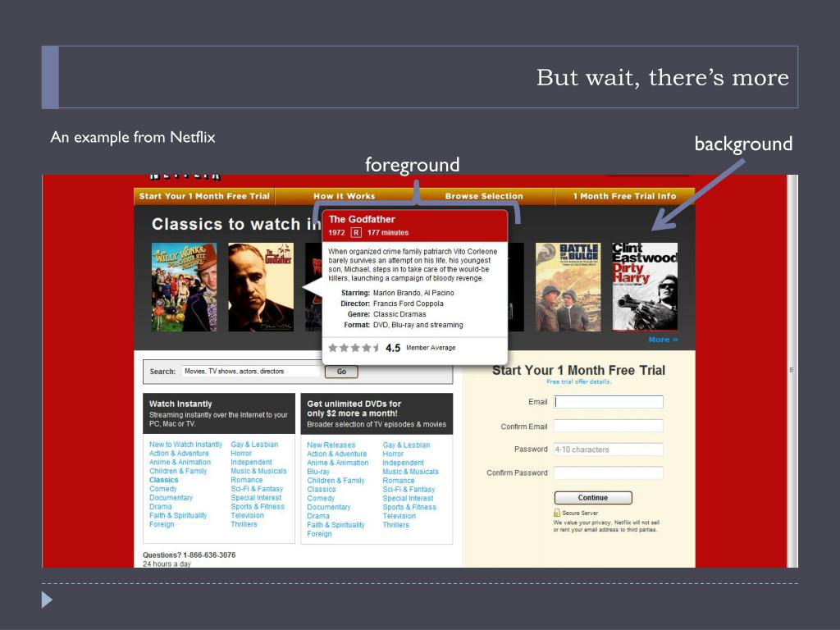The image size is (840, 630).
Task: Click the More » link under posters
Action: tap(663, 340)
